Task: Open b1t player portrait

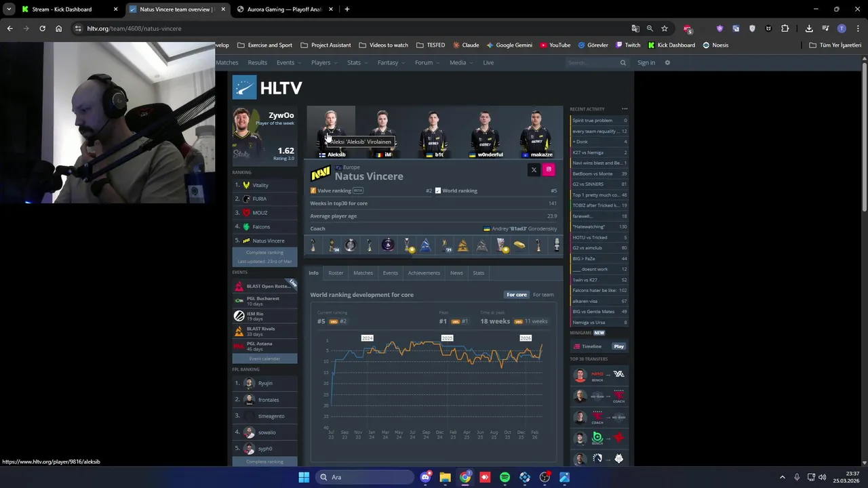Action: (x=434, y=134)
